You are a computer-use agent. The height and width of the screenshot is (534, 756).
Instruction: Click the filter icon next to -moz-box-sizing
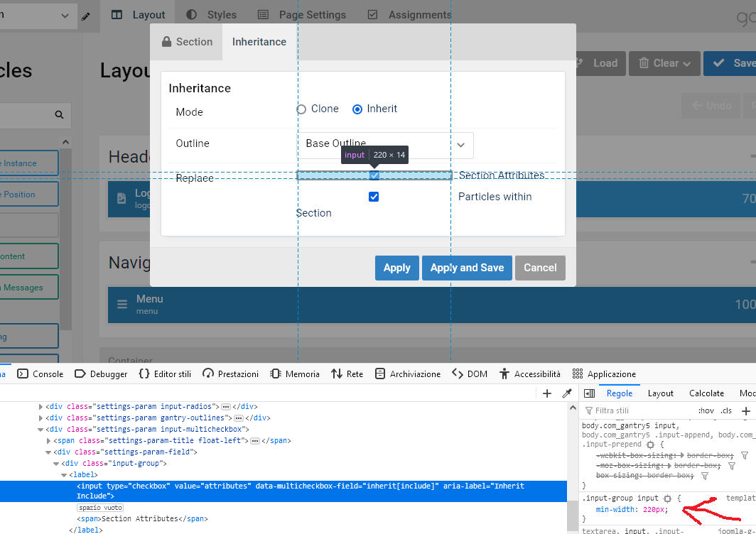[732, 466]
